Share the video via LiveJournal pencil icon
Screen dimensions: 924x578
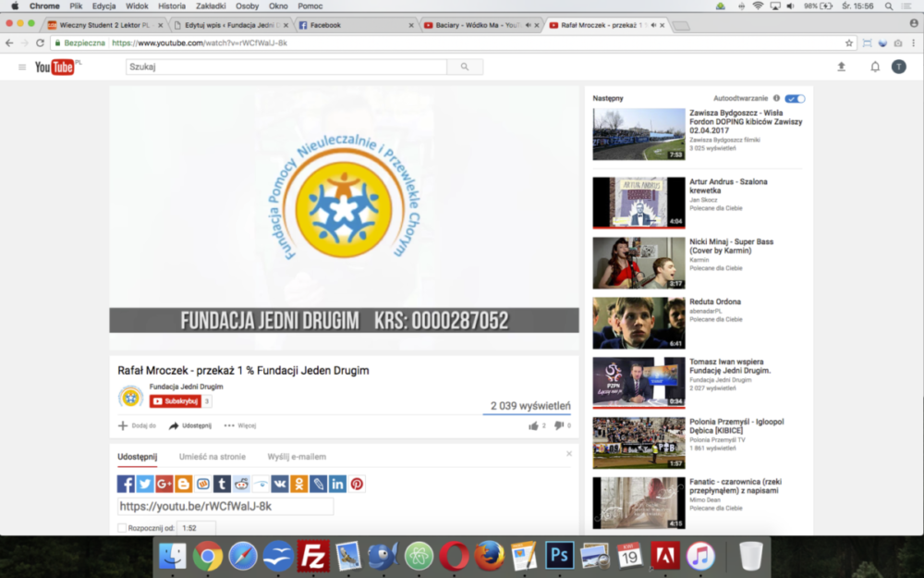coord(318,485)
